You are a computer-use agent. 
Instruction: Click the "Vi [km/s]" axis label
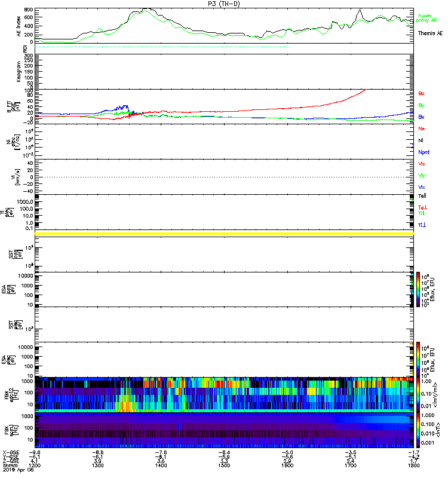coord(16,177)
